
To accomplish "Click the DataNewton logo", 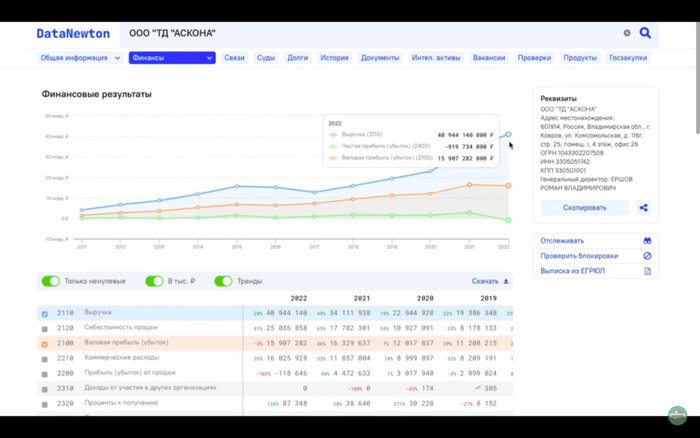I will coord(71,33).
